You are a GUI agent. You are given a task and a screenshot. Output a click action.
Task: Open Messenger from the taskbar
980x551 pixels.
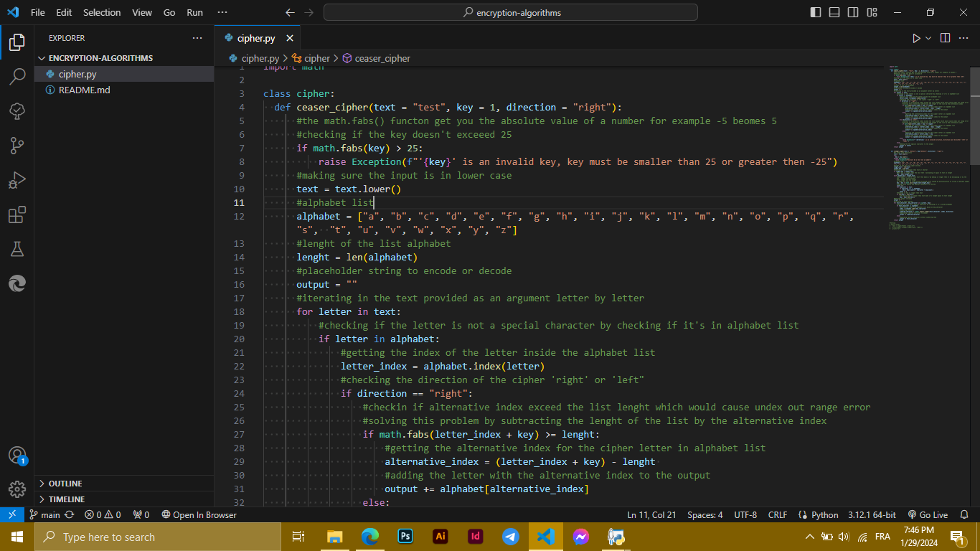pyautogui.click(x=581, y=537)
